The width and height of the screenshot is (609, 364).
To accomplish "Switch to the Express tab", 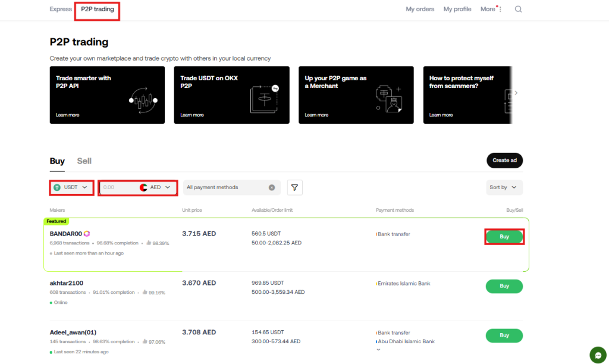I will point(61,9).
